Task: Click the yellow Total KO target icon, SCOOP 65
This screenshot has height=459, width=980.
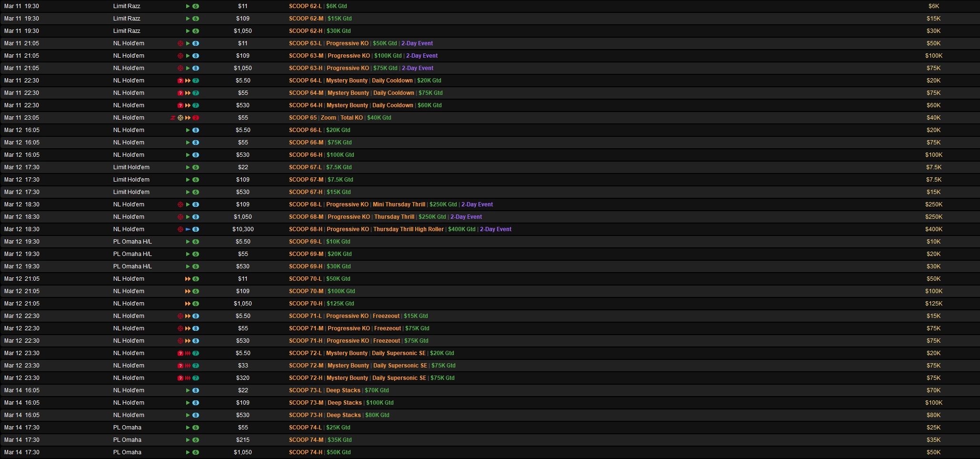Action: pos(180,118)
